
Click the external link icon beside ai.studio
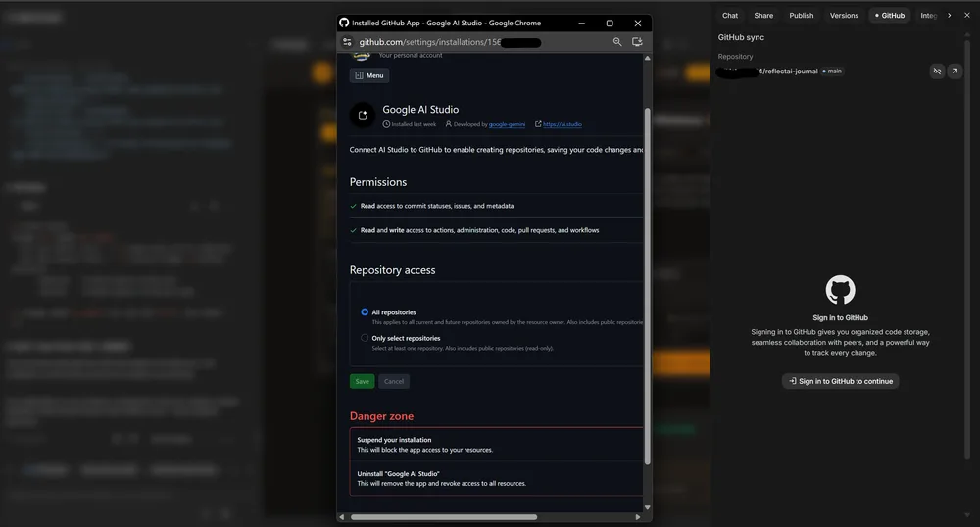(538, 124)
